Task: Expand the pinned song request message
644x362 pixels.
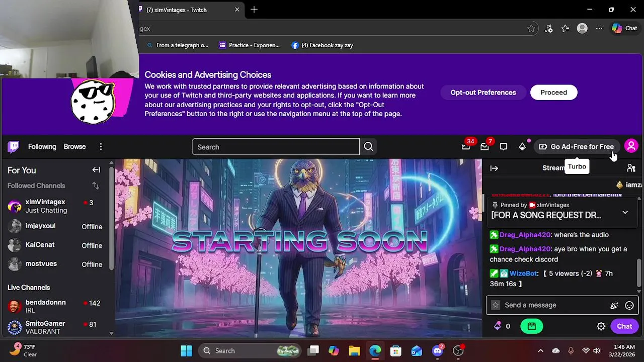Action: pos(625,212)
